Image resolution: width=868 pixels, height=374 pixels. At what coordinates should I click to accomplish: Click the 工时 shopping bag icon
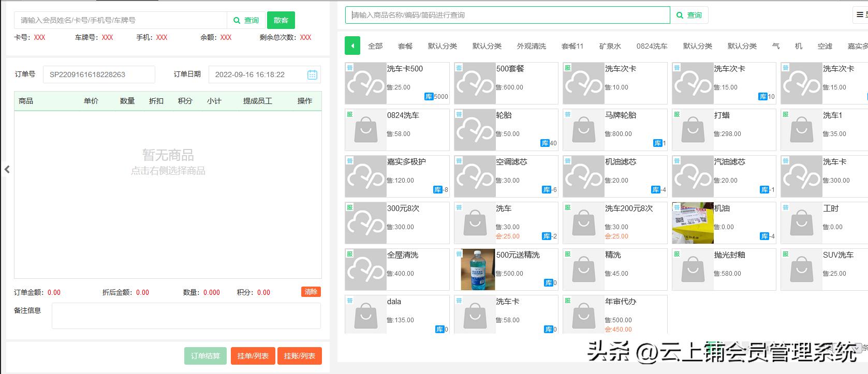point(802,223)
